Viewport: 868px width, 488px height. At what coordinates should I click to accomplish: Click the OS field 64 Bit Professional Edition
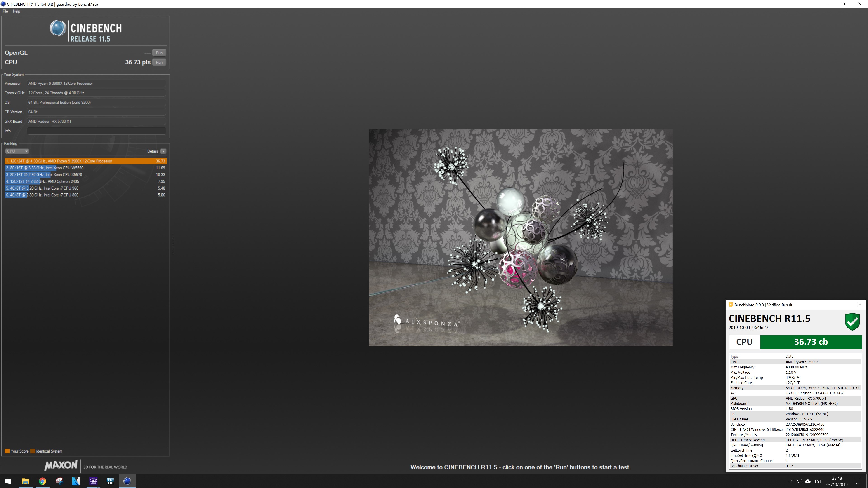point(96,102)
